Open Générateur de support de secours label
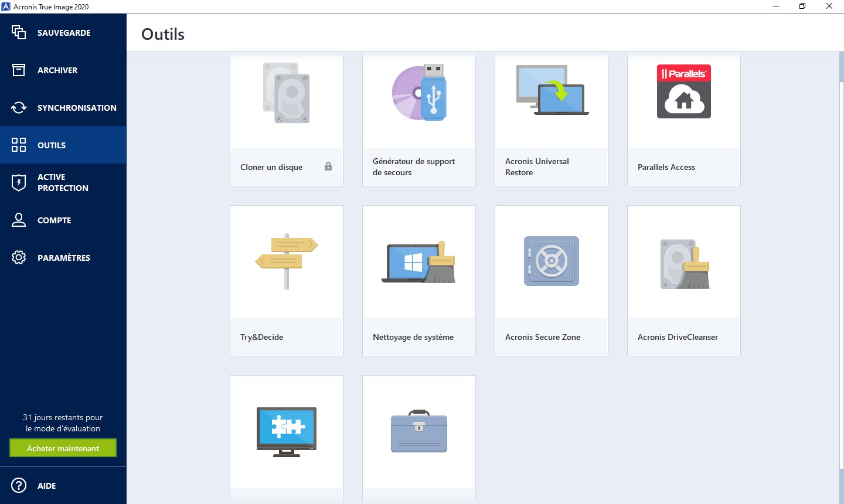The image size is (844, 504). 414,167
